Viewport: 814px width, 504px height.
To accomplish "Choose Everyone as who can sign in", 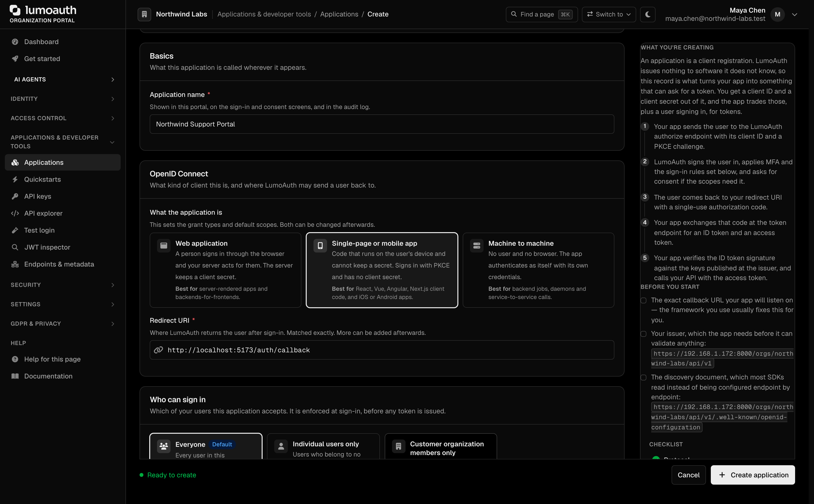I will [x=206, y=447].
